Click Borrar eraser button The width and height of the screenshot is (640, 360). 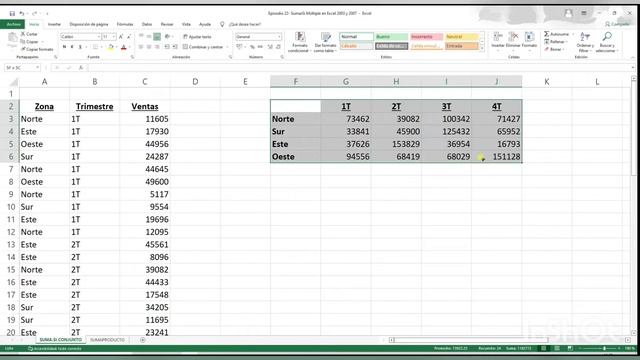coord(554,49)
